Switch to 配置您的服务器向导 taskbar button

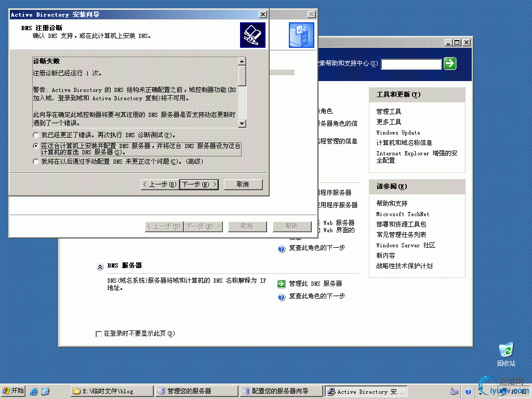281,392
